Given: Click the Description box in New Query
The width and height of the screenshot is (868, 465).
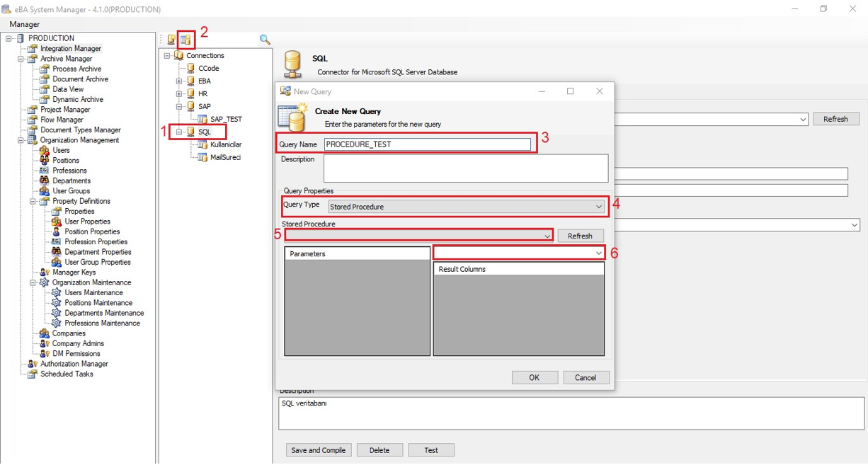Looking at the screenshot, I should pyautogui.click(x=466, y=168).
